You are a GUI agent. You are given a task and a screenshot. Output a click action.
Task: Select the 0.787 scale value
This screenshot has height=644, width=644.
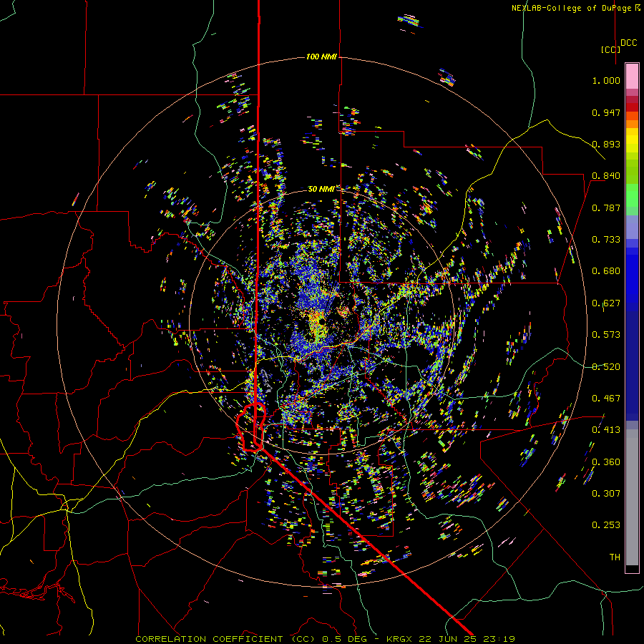606,208
